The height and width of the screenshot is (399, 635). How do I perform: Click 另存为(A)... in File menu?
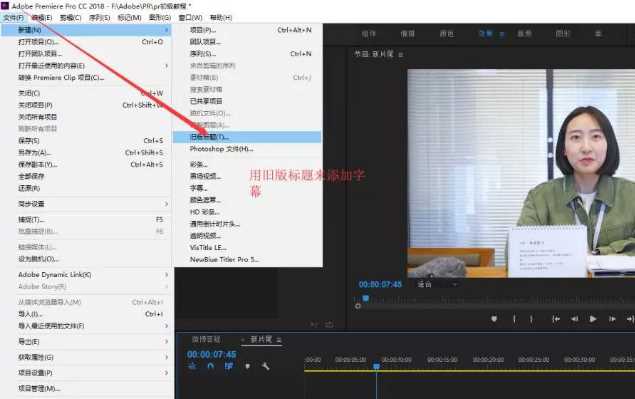[x=86, y=153]
